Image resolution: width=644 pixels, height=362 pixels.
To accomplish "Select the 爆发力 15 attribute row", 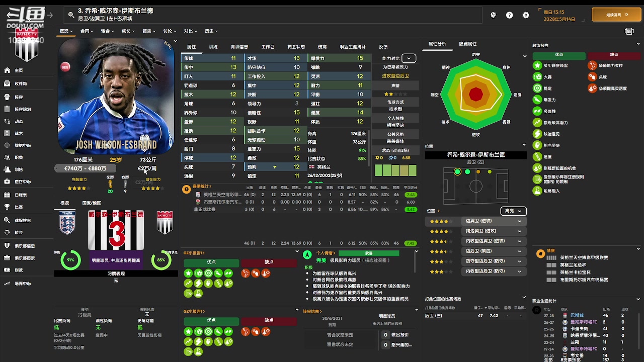I will (339, 58).
